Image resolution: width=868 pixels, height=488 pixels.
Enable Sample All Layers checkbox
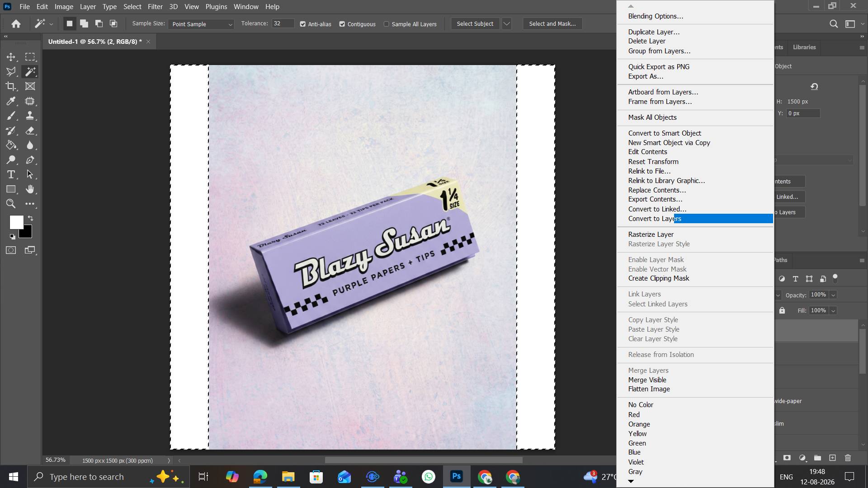tap(387, 24)
